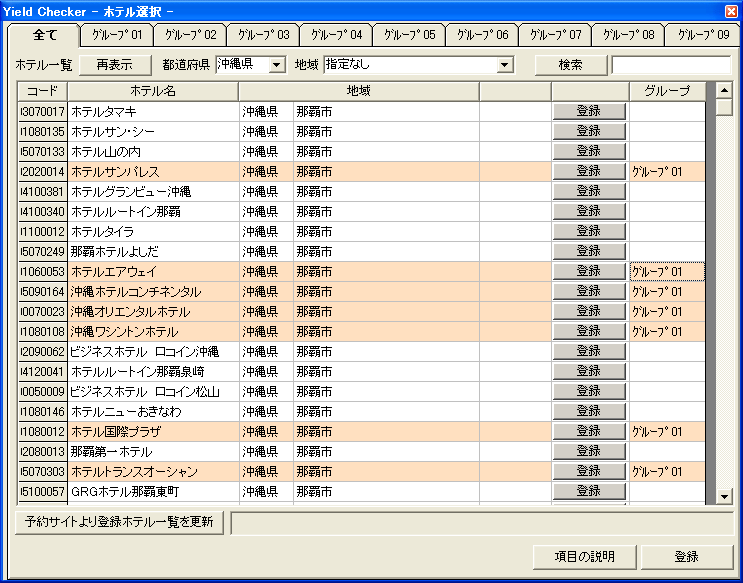Click the scrollbar up arrow

[724, 91]
